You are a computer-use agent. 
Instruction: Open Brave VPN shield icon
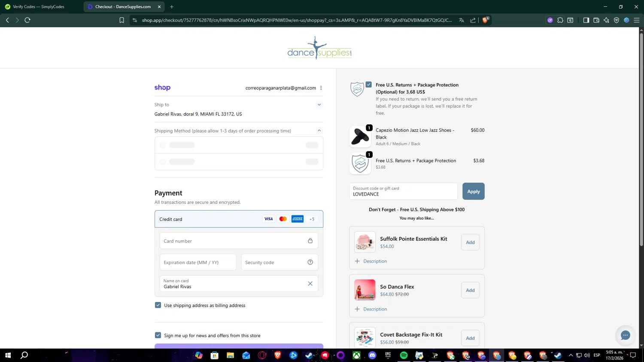pyautogui.click(x=617, y=20)
